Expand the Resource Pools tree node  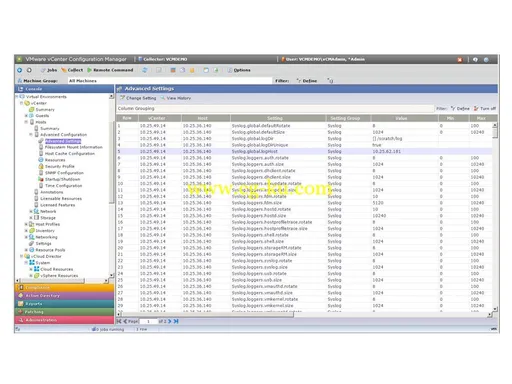pos(26,250)
